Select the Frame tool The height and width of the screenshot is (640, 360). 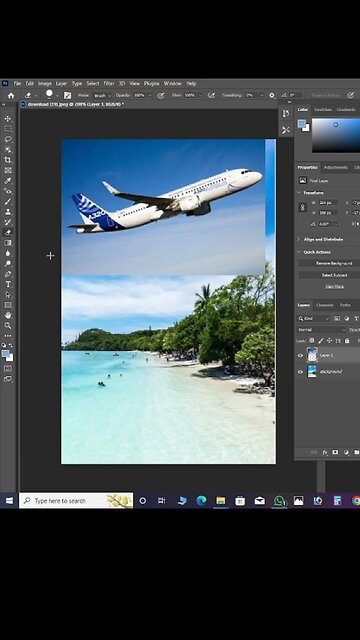[x=8, y=170]
